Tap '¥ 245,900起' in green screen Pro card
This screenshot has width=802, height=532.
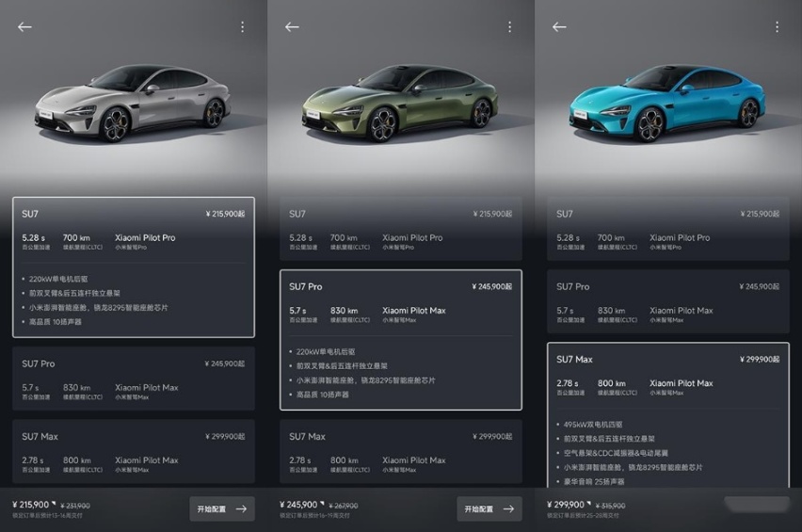(x=491, y=287)
